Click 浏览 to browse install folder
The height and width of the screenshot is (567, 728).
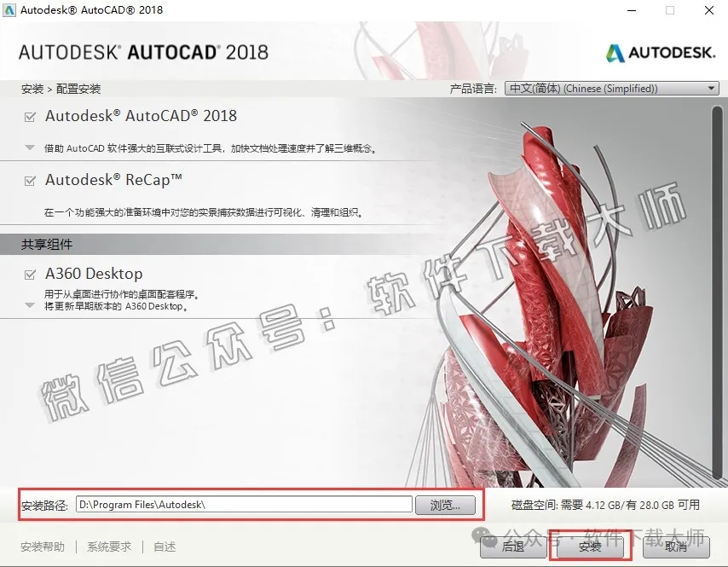(x=444, y=505)
